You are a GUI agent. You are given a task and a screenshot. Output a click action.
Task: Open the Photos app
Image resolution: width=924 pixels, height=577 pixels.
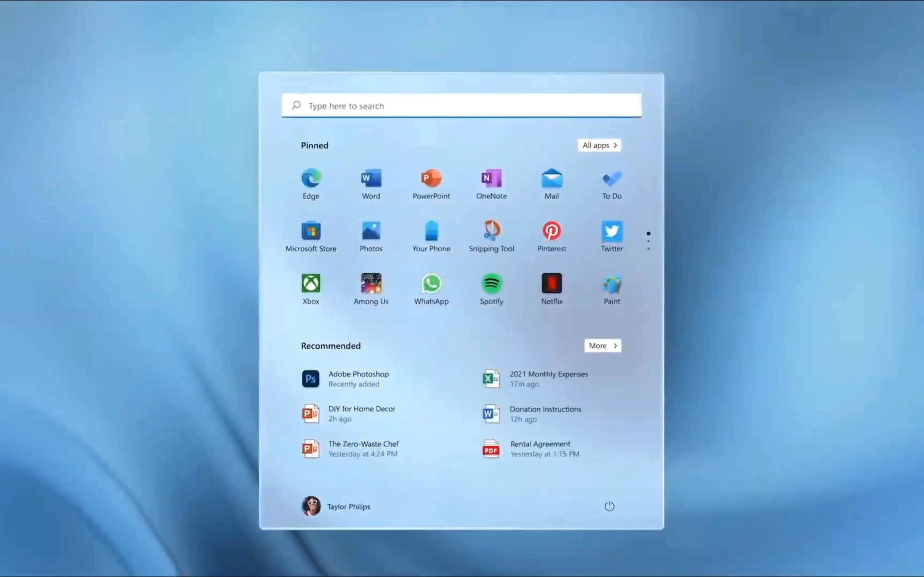coord(371,236)
